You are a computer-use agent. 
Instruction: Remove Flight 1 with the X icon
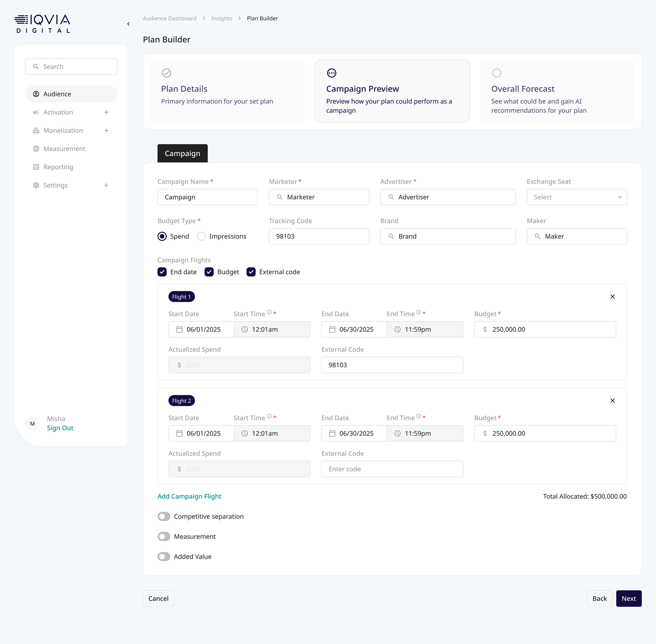tap(612, 297)
